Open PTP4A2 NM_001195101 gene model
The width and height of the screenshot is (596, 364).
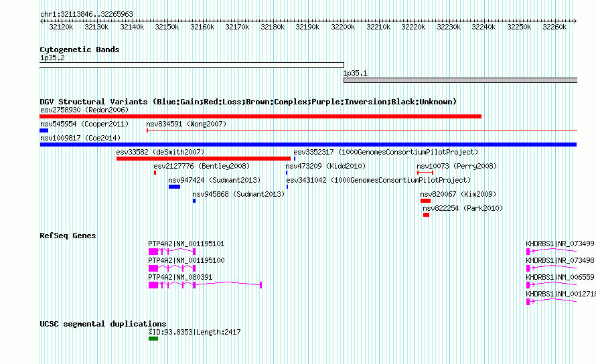[x=172, y=252]
